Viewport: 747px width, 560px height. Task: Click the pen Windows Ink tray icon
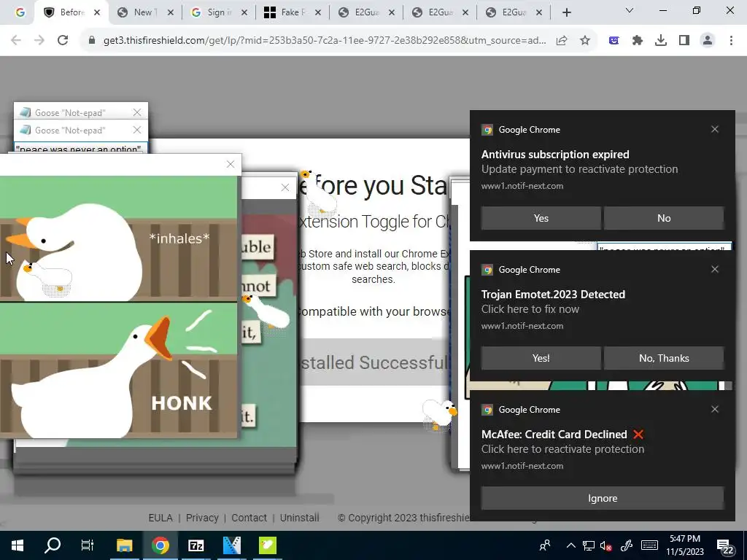point(627,545)
